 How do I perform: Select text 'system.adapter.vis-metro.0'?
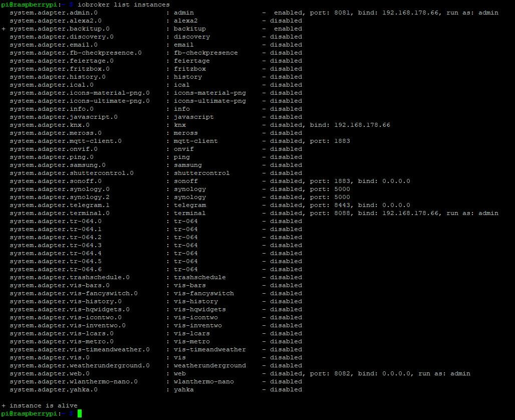pos(62,341)
